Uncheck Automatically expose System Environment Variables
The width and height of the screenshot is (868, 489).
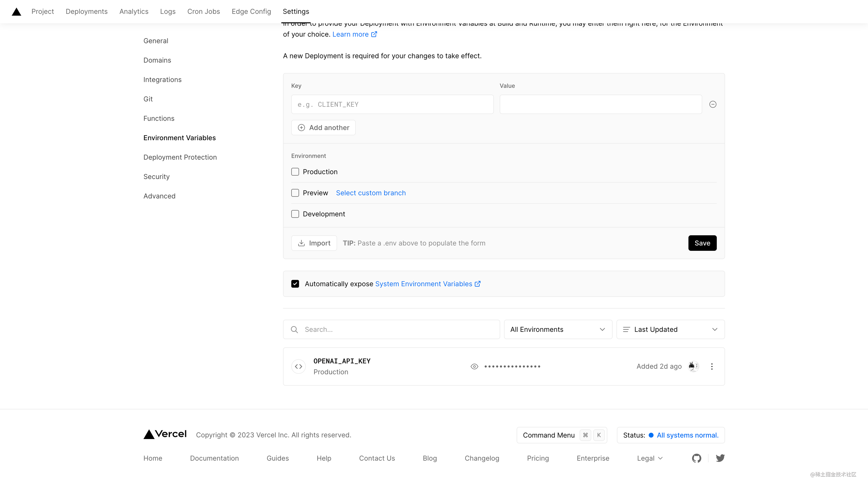coord(295,284)
